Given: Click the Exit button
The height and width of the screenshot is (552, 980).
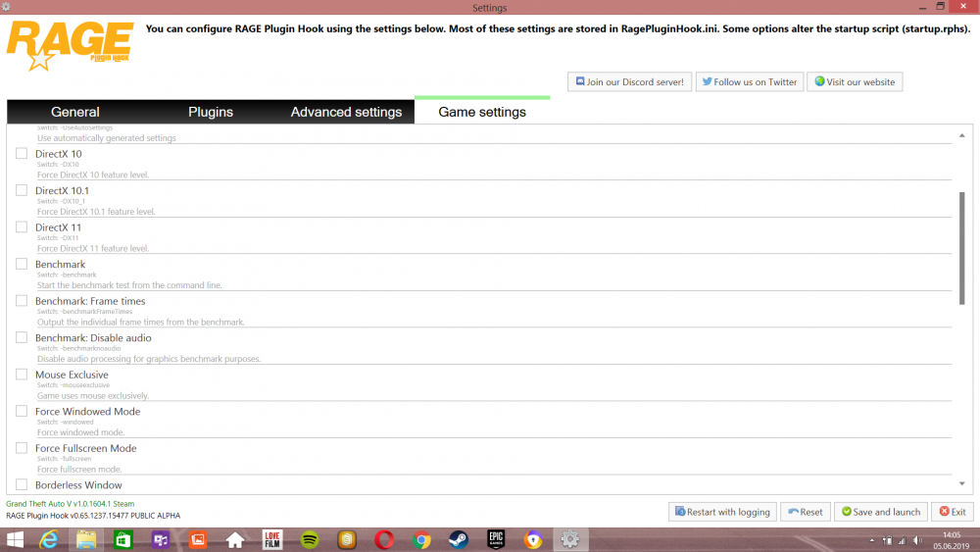Looking at the screenshot, I should 953,512.
